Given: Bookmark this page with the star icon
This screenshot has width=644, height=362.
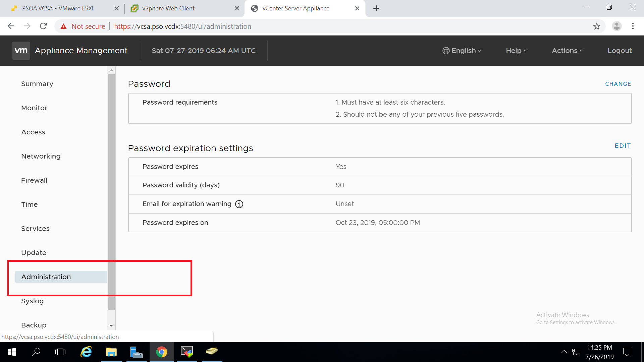Looking at the screenshot, I should [x=597, y=26].
